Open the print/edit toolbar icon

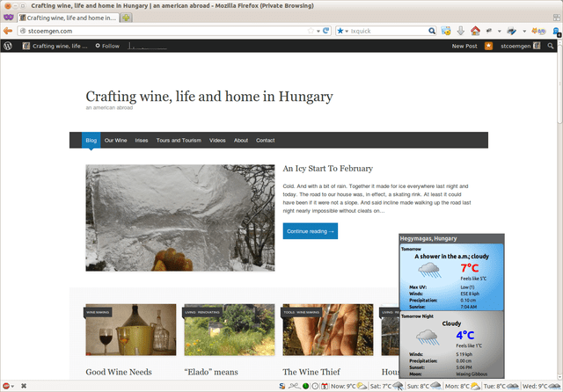pos(511,31)
